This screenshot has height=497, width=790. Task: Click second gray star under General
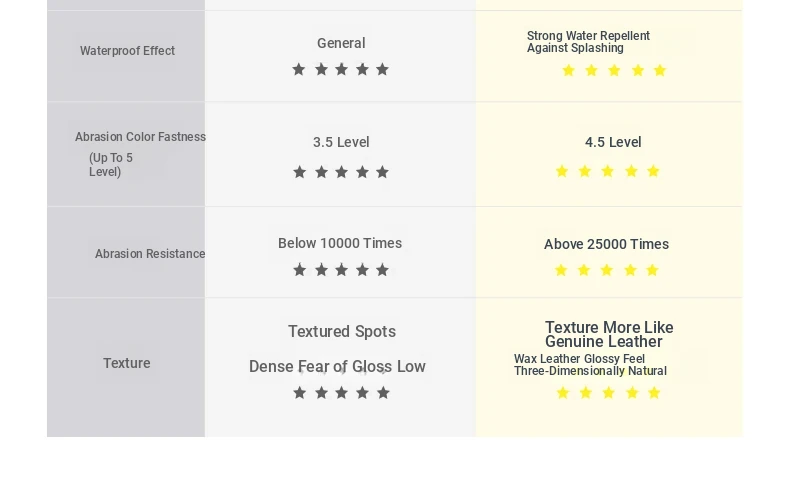coord(321,69)
